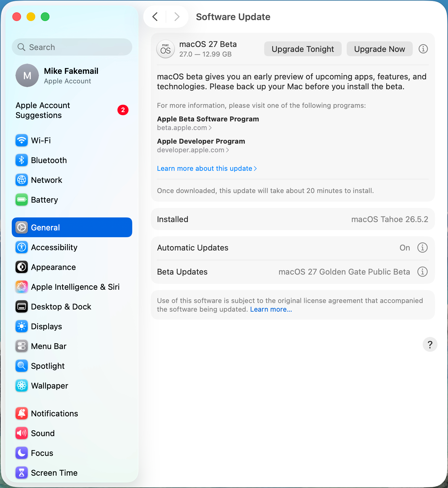Open Wallpaper settings
This screenshot has height=488, width=448.
72,386
